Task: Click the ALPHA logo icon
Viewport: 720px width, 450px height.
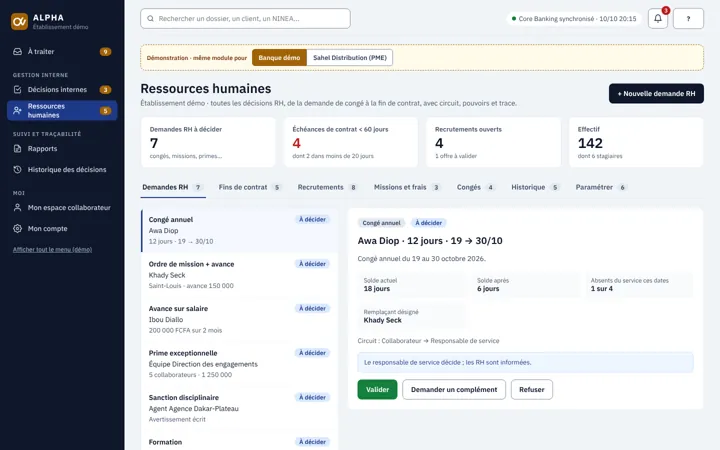Action: pyautogui.click(x=19, y=21)
